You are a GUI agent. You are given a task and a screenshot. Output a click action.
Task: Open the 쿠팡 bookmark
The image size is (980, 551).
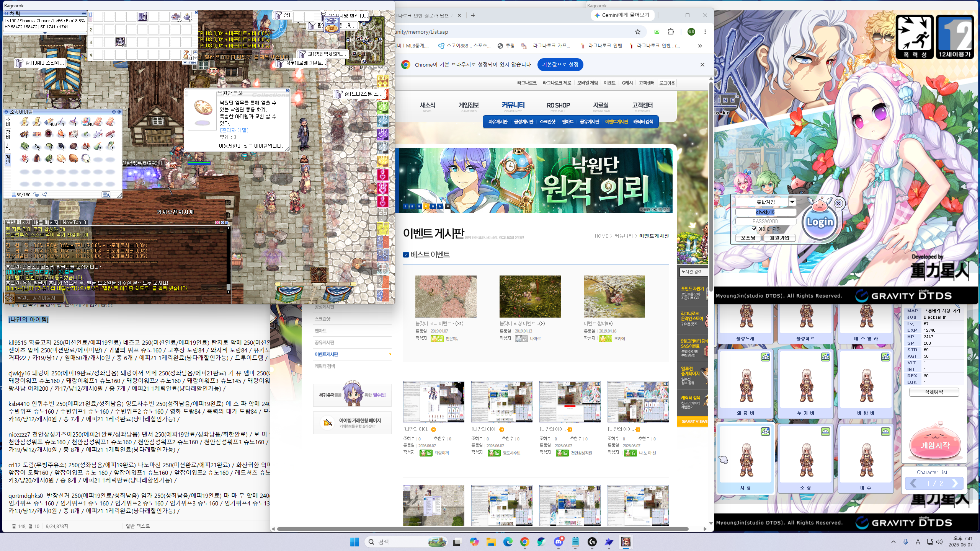tap(506, 46)
